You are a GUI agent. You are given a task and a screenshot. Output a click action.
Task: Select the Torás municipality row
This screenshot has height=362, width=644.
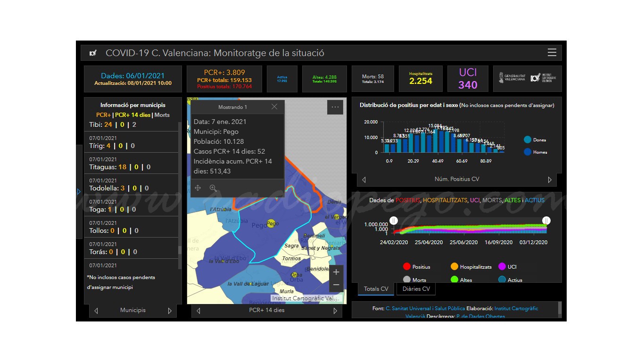click(x=131, y=248)
